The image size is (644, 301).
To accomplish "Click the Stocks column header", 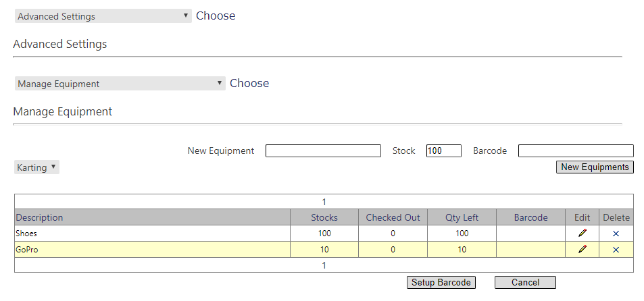I will point(324,217).
